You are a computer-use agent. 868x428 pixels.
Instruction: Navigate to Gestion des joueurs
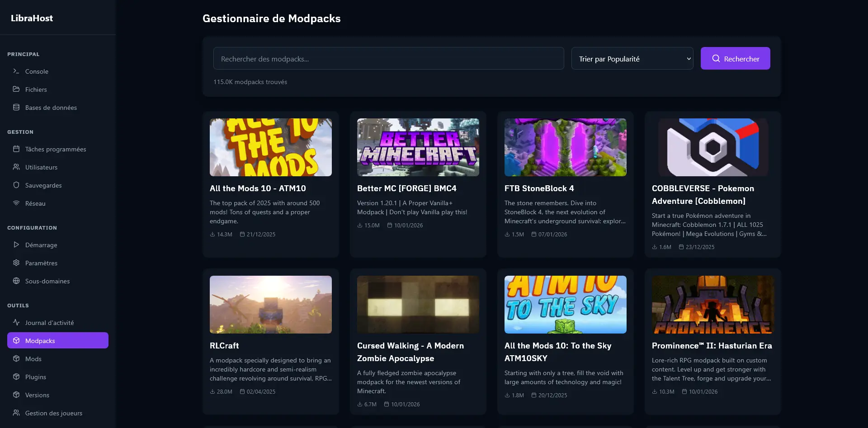[x=53, y=413]
